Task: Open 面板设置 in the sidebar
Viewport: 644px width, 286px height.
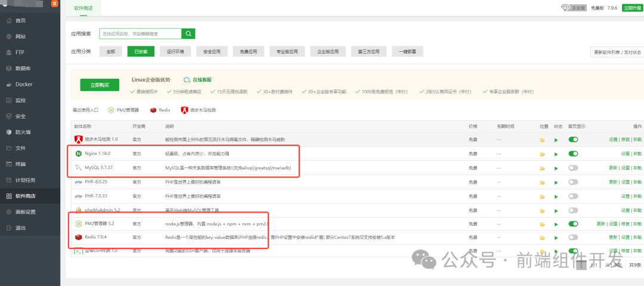Action: (26, 212)
